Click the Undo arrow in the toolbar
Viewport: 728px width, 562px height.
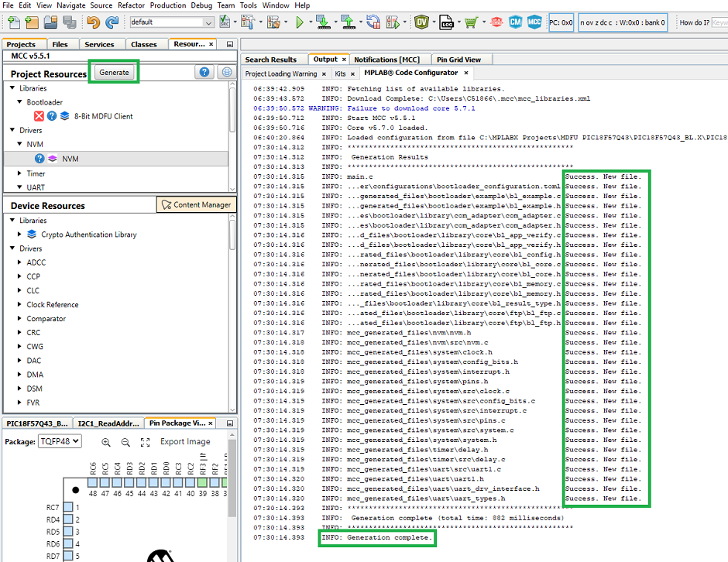pos(94,22)
